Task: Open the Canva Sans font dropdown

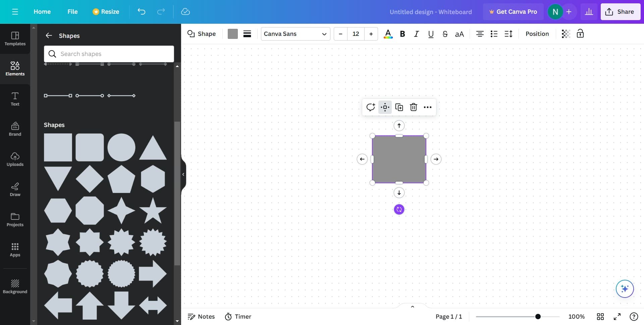Action: [295, 34]
